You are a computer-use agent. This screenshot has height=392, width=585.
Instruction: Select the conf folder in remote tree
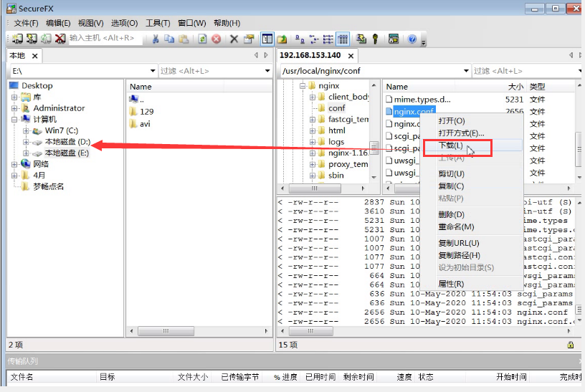coord(336,108)
